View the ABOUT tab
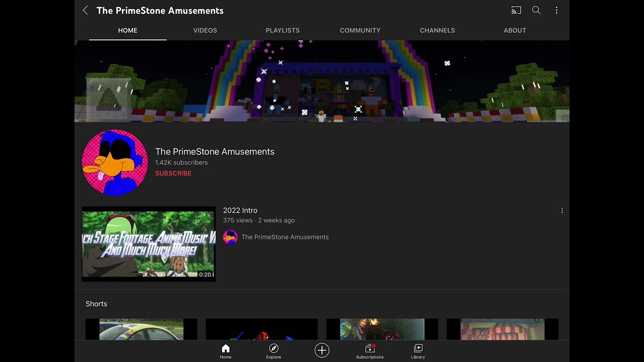 click(515, 30)
